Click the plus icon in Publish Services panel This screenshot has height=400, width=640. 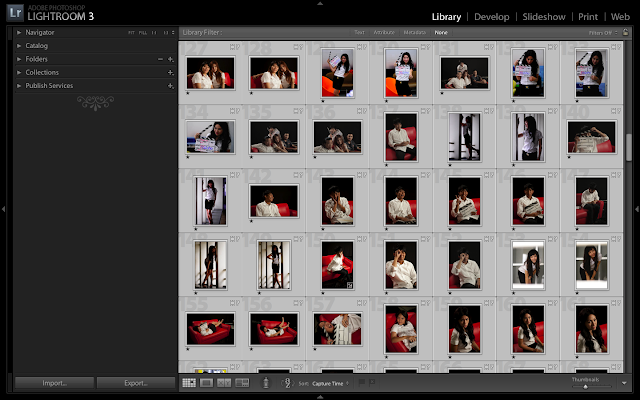pos(171,86)
